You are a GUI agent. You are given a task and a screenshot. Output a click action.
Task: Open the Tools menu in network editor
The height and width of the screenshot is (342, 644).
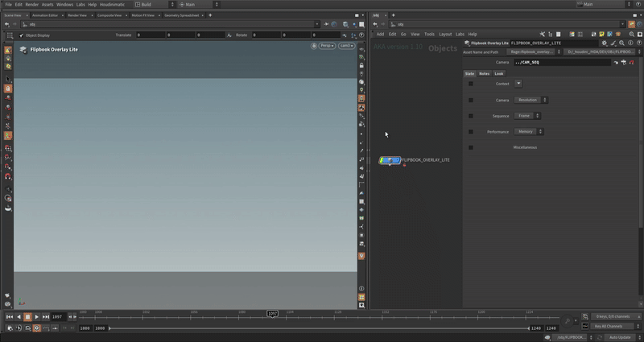(x=429, y=34)
